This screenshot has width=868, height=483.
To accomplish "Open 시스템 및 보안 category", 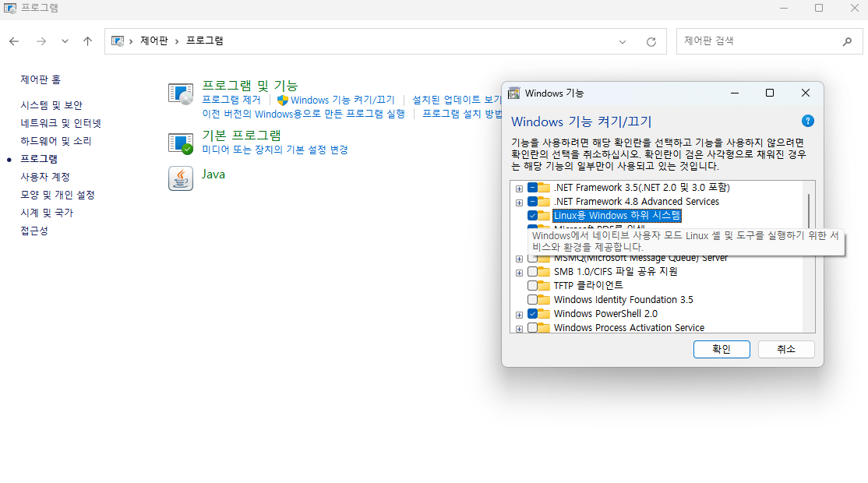I will coord(51,105).
